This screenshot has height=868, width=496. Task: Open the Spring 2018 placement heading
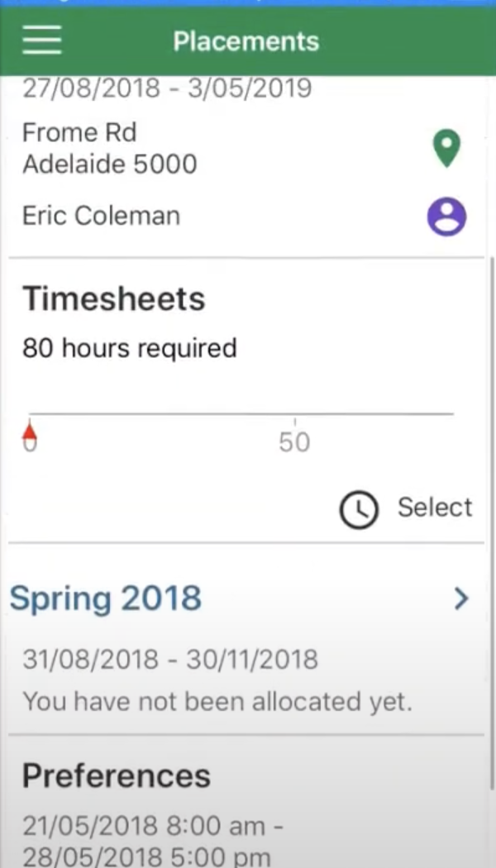click(x=106, y=599)
